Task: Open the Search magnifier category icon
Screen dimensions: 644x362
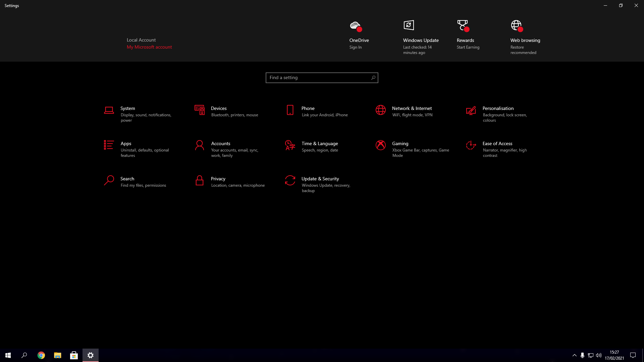Action: coord(109,180)
